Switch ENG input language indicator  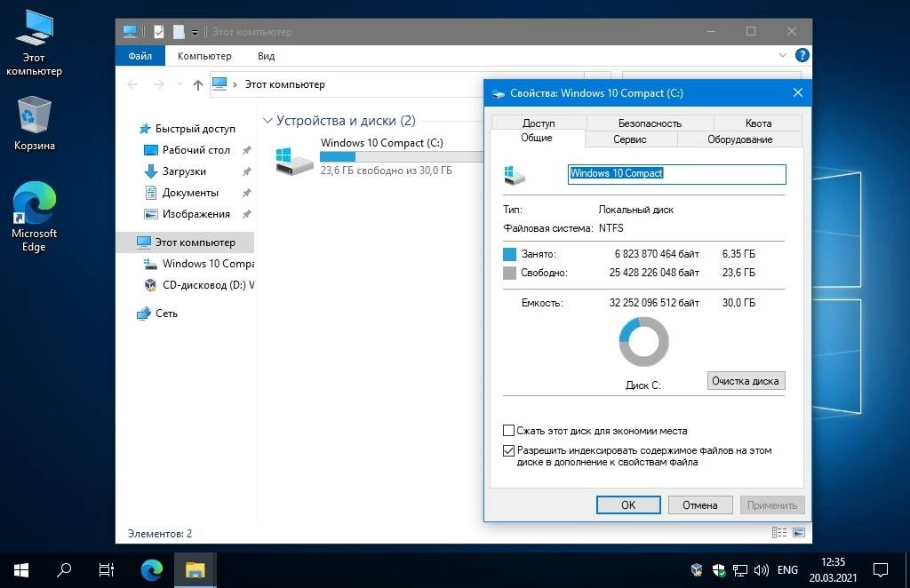[x=787, y=570]
